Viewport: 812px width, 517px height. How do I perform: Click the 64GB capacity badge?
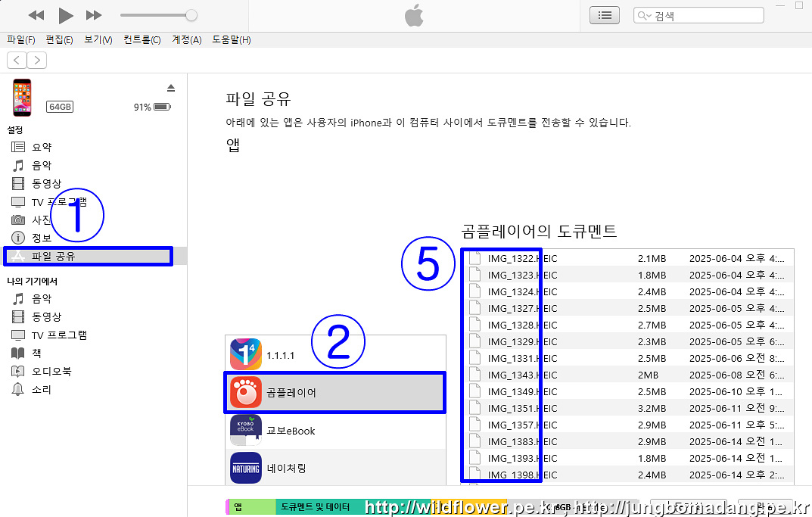pos(60,107)
